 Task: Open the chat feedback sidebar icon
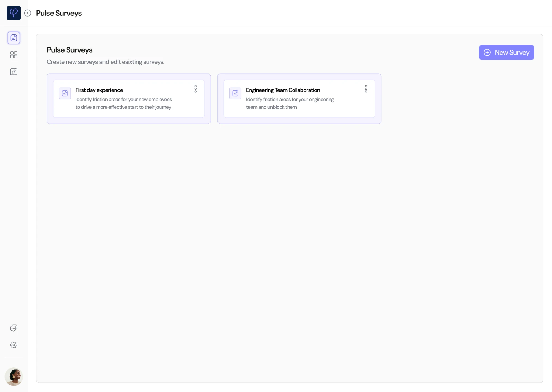click(14, 328)
